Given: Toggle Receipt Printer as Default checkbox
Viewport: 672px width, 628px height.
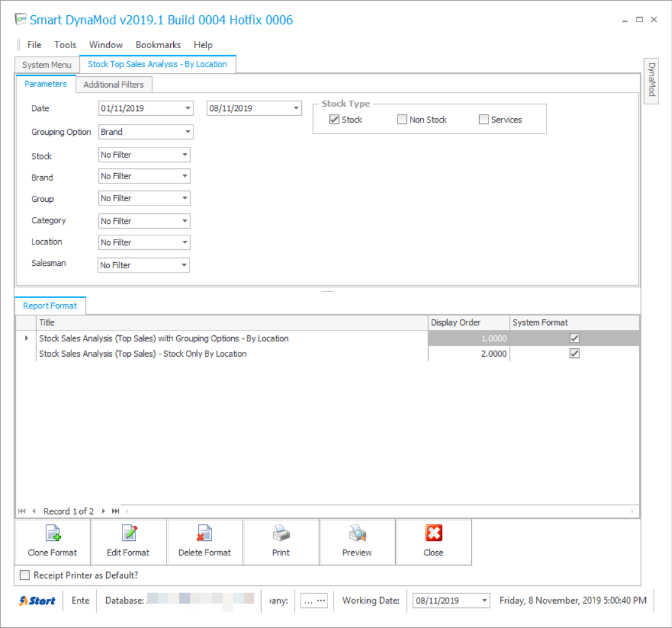Looking at the screenshot, I should click(x=25, y=575).
